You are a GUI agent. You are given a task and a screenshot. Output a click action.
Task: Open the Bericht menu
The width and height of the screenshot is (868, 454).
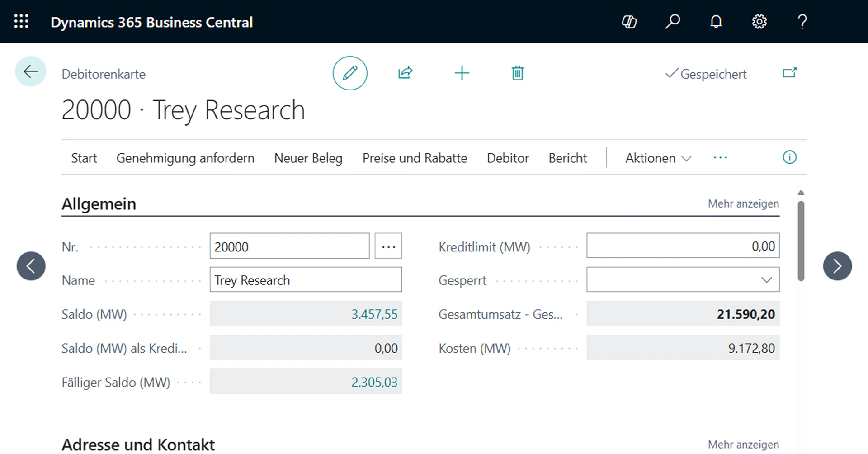(568, 158)
